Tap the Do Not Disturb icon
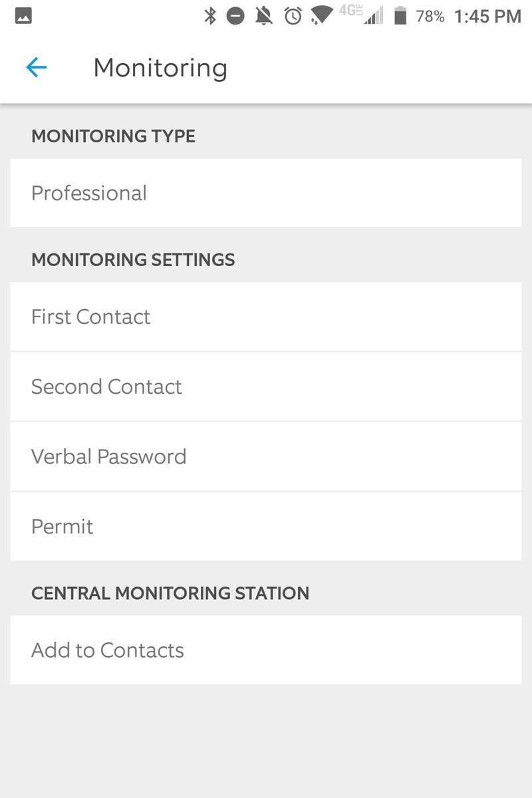Viewport: 532px width, 798px height. [235, 16]
